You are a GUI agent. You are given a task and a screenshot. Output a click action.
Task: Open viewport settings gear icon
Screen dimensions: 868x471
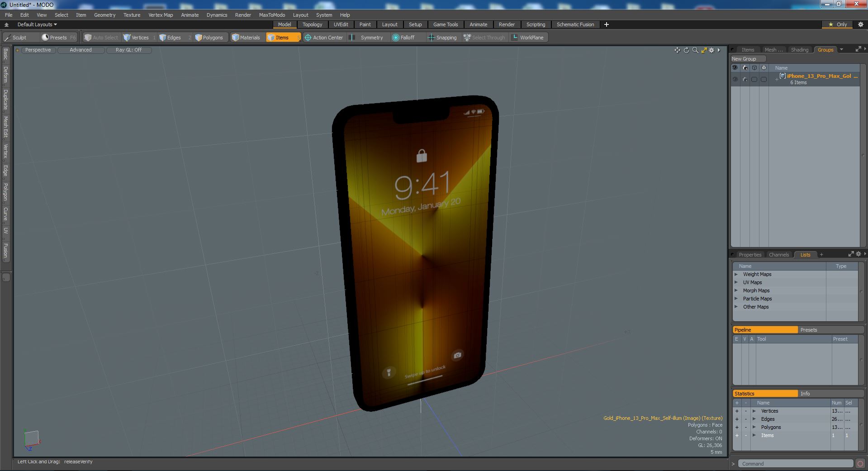[x=712, y=50]
